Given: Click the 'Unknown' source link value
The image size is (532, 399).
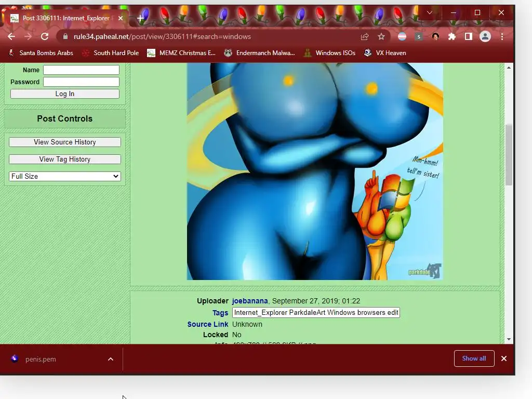Looking at the screenshot, I should coord(247,324).
